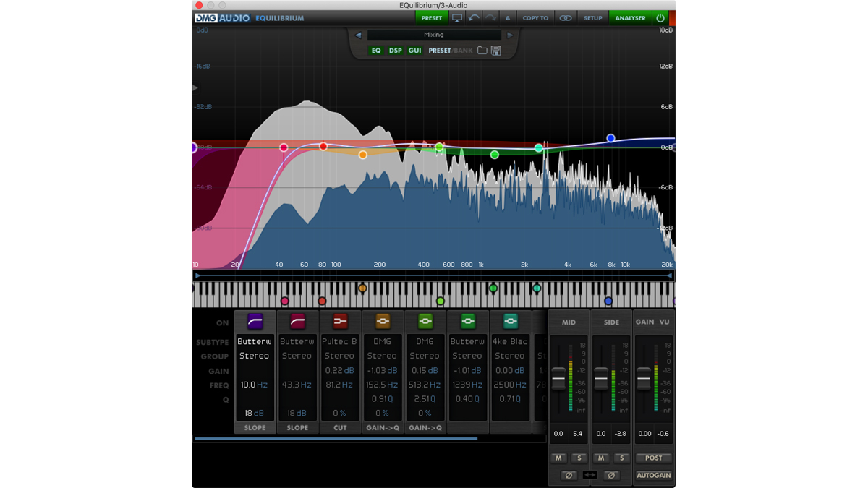The height and width of the screenshot is (488, 868).
Task: Click the Side channel fader handle
Action: [x=601, y=379]
